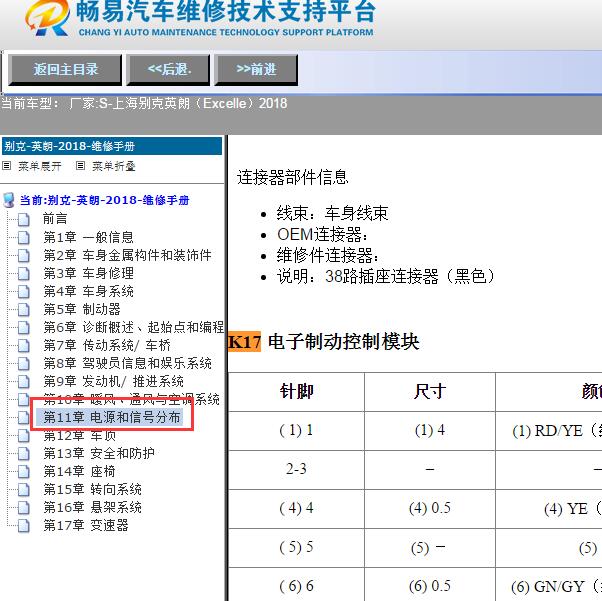Go back with the <<后退 button
Viewport: 602px width, 601px height.
(169, 70)
